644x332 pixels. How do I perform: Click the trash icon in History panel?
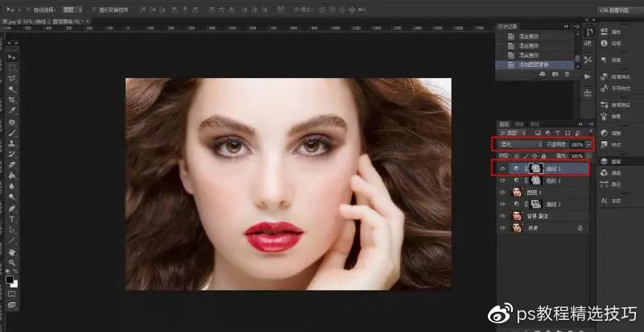point(566,74)
